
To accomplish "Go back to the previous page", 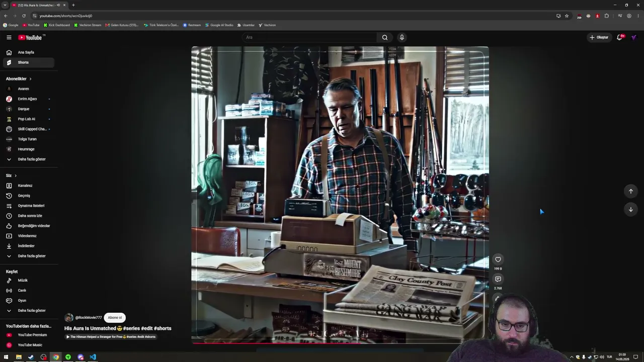I will tap(6, 16).
